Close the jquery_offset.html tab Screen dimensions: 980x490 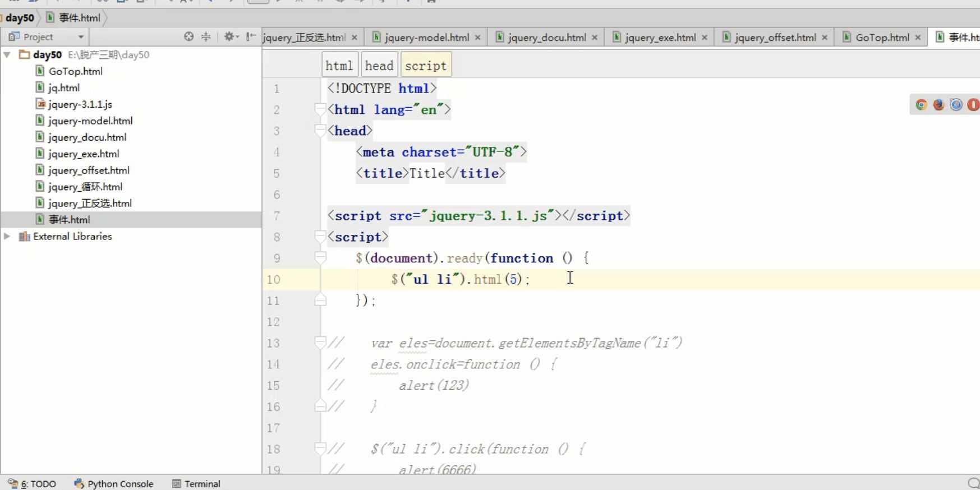point(825,38)
